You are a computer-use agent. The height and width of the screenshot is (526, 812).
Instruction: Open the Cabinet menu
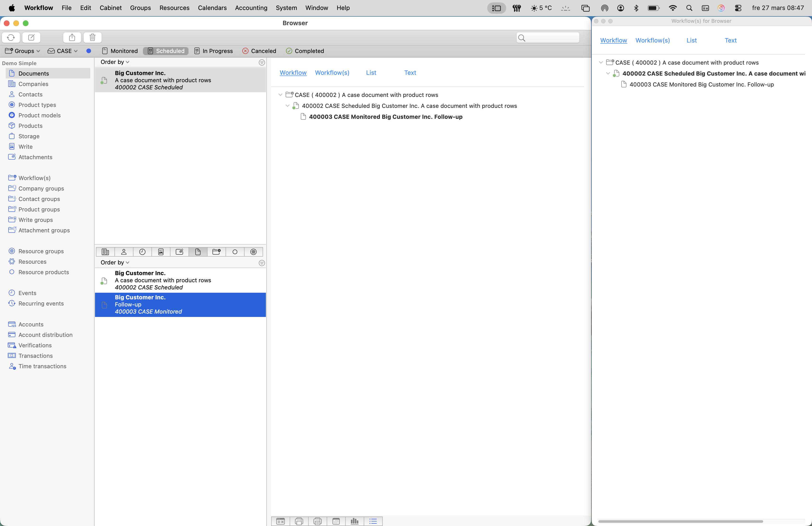[111, 8]
